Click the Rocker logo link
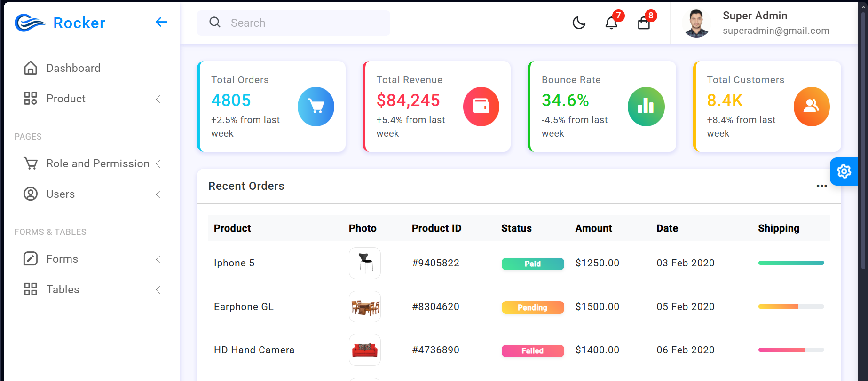 tap(60, 23)
